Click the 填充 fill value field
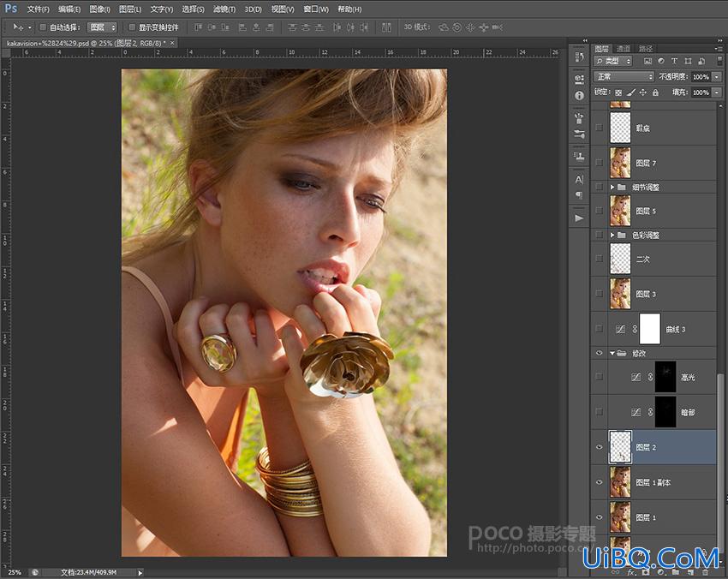The image size is (728, 579). click(x=701, y=93)
